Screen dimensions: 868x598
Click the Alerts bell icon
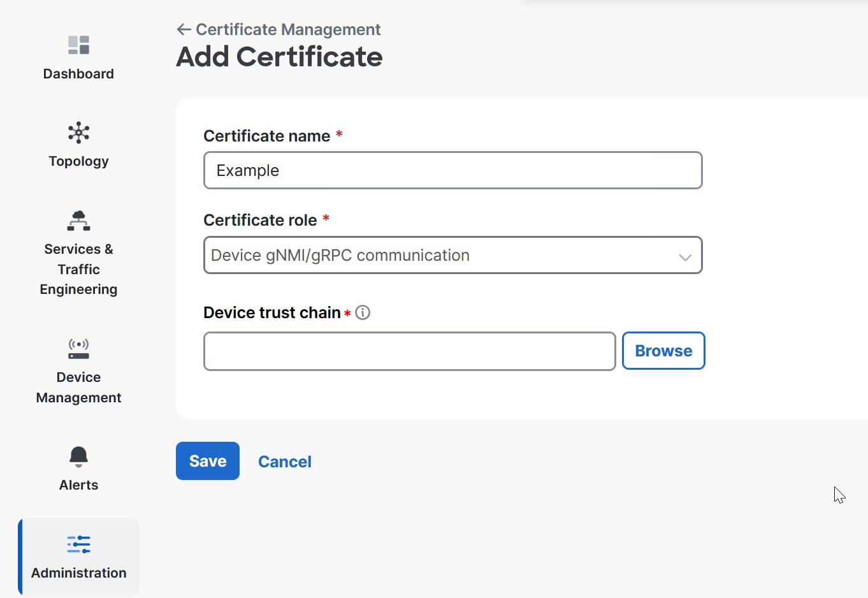click(x=78, y=456)
